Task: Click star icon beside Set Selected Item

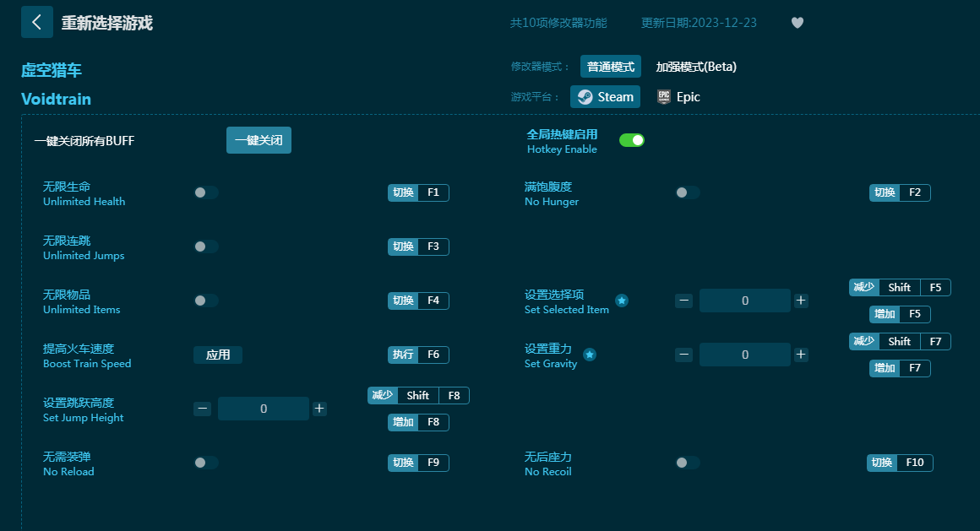Action: [x=622, y=301]
